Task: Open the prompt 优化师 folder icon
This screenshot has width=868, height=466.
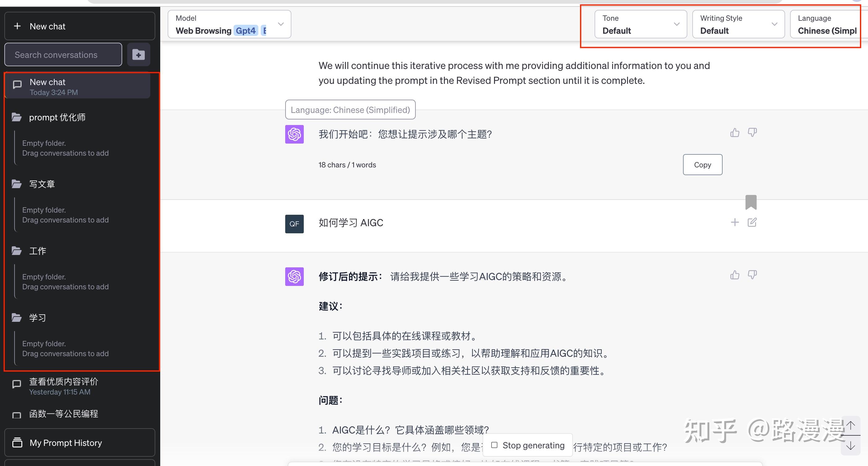Action: 16,117
